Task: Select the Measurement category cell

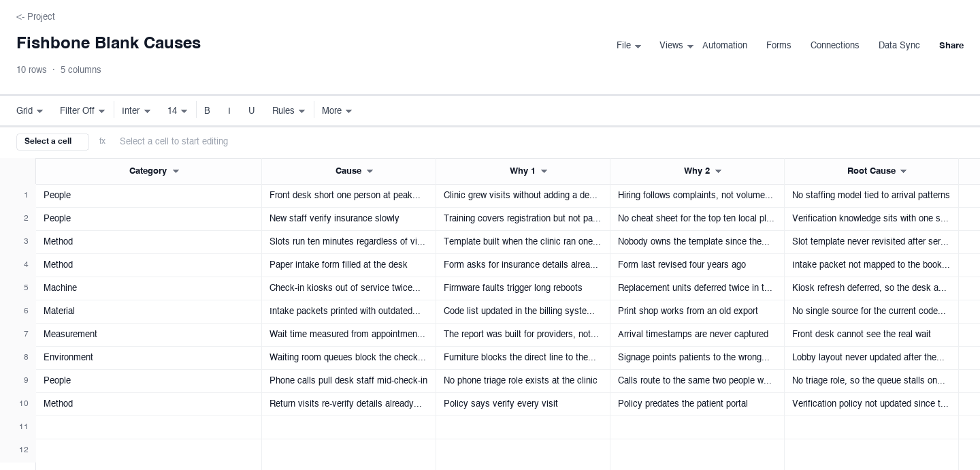Action: click(x=148, y=334)
